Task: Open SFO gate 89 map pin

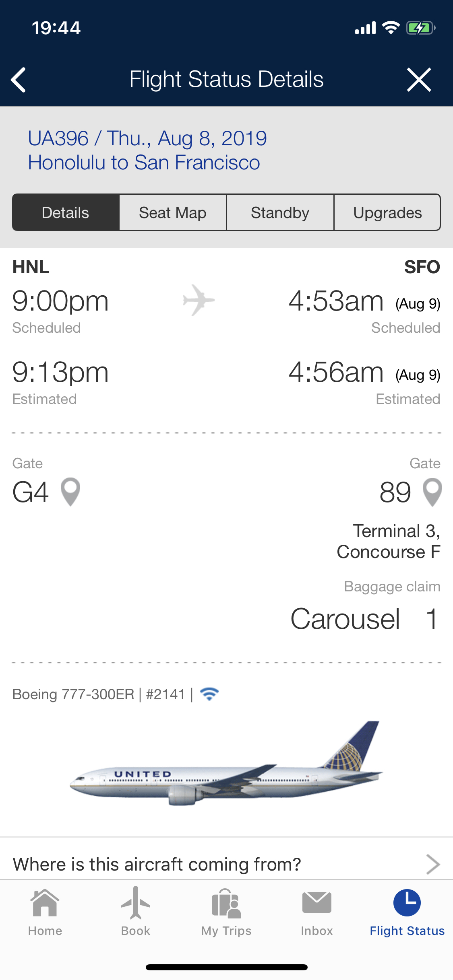Action: (x=432, y=492)
